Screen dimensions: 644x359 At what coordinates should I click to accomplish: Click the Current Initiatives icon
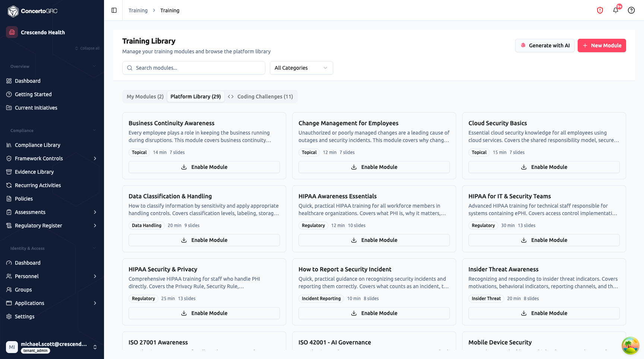click(x=9, y=108)
